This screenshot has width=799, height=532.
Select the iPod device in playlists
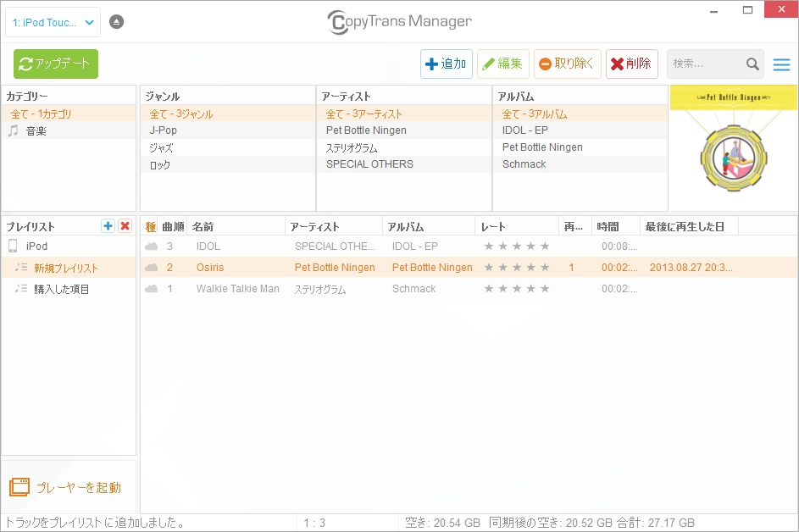point(69,247)
